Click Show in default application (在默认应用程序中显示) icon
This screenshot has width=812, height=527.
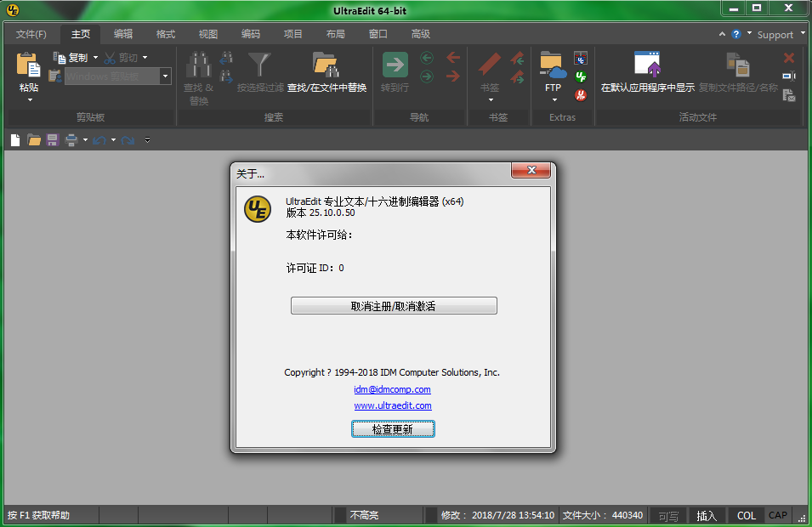pyautogui.click(x=647, y=65)
